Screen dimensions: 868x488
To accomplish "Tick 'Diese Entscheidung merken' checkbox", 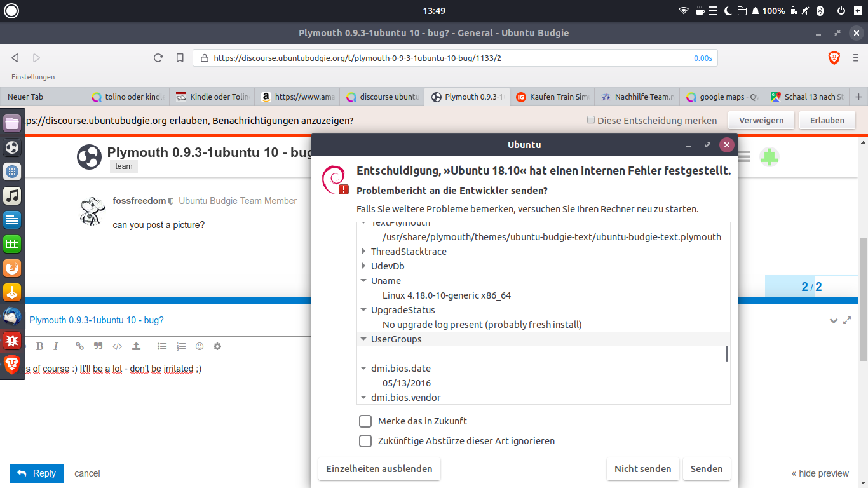I will 591,120.
